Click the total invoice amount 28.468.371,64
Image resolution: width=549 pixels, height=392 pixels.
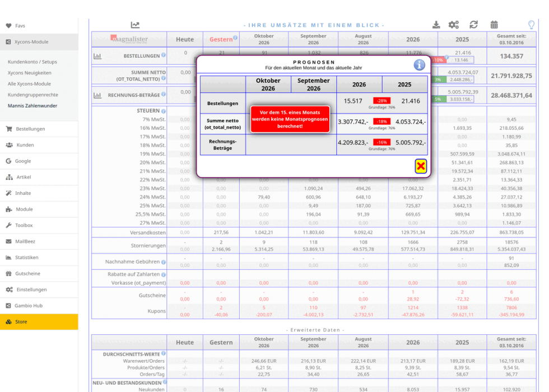pyautogui.click(x=511, y=96)
